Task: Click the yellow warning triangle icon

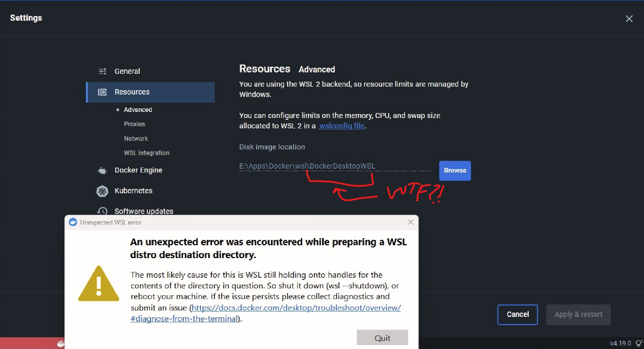Action: click(98, 283)
